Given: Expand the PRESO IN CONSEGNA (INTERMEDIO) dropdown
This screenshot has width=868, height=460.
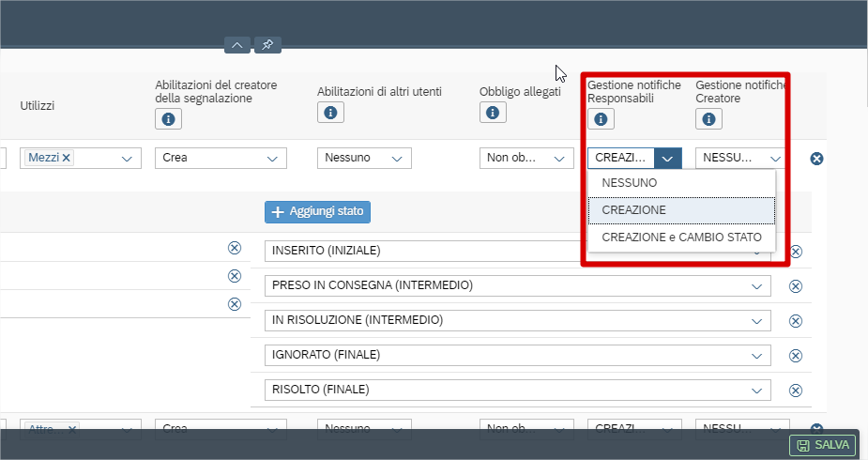Looking at the screenshot, I should [x=756, y=286].
